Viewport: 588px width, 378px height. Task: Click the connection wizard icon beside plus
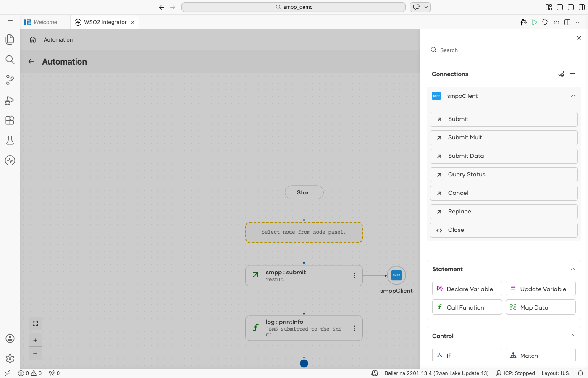pyautogui.click(x=561, y=73)
